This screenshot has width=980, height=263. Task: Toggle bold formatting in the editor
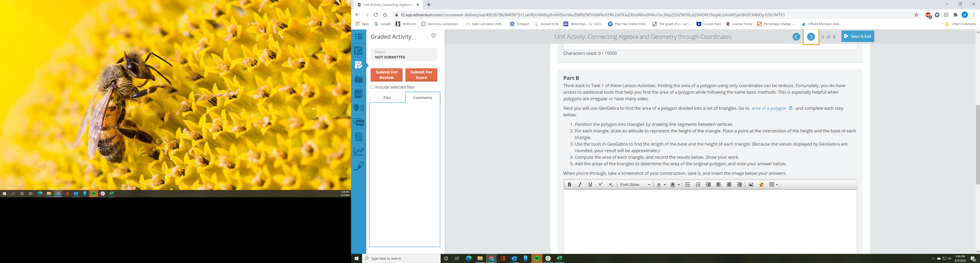point(569,185)
